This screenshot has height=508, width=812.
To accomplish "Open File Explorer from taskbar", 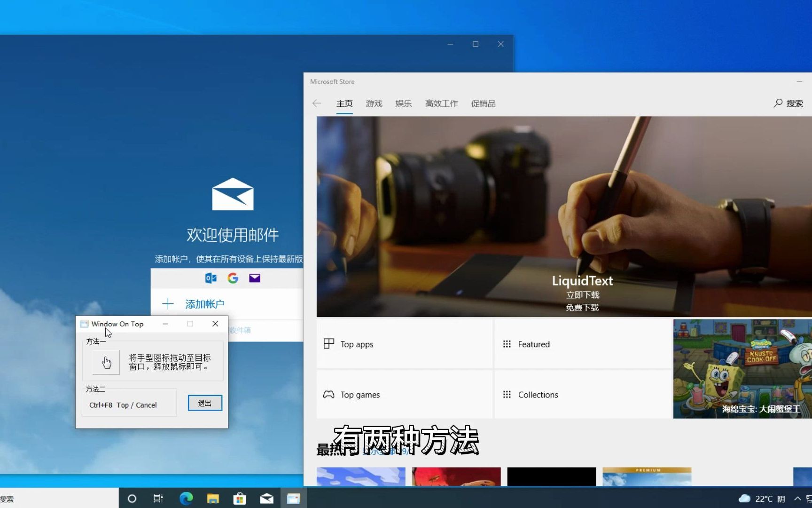I will pyautogui.click(x=213, y=499).
